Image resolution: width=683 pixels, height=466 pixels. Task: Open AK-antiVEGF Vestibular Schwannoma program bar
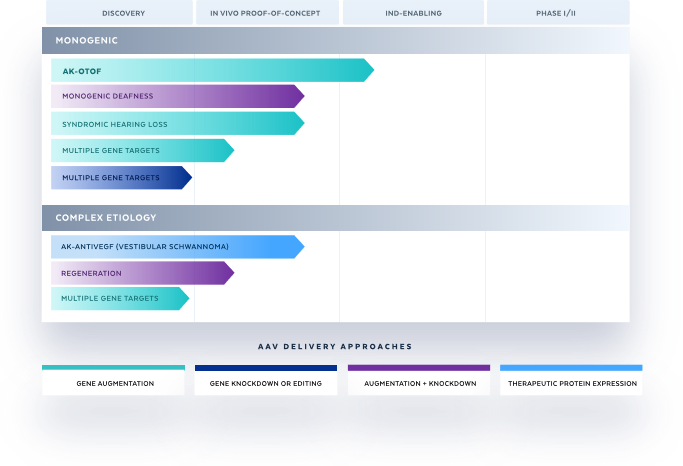click(x=177, y=247)
